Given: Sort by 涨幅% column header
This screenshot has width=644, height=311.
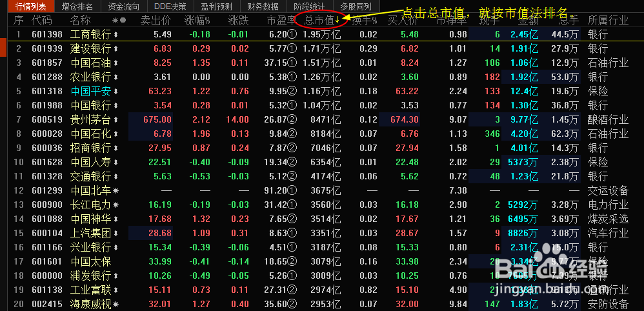Looking at the screenshot, I should tap(197, 20).
